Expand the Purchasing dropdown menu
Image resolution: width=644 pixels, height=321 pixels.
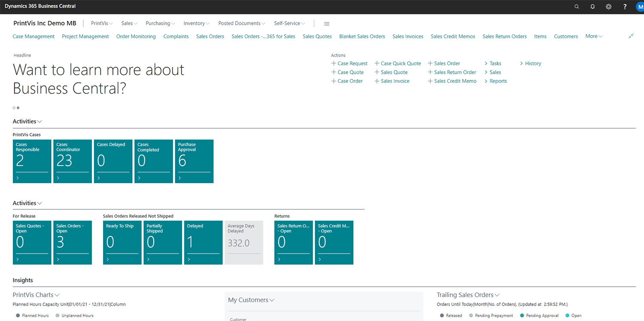tap(160, 23)
